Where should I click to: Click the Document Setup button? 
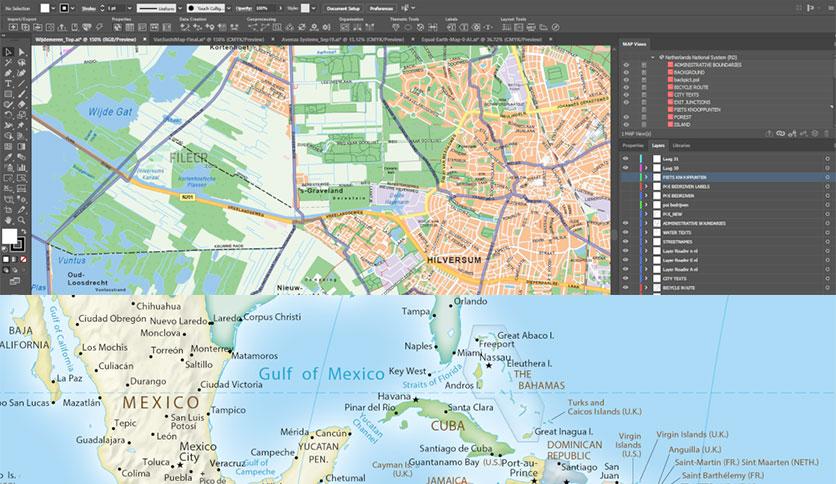(343, 8)
